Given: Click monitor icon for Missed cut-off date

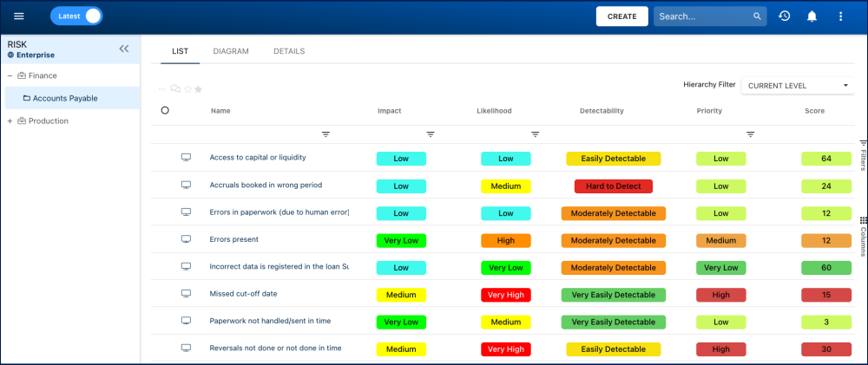Looking at the screenshot, I should click(186, 293).
